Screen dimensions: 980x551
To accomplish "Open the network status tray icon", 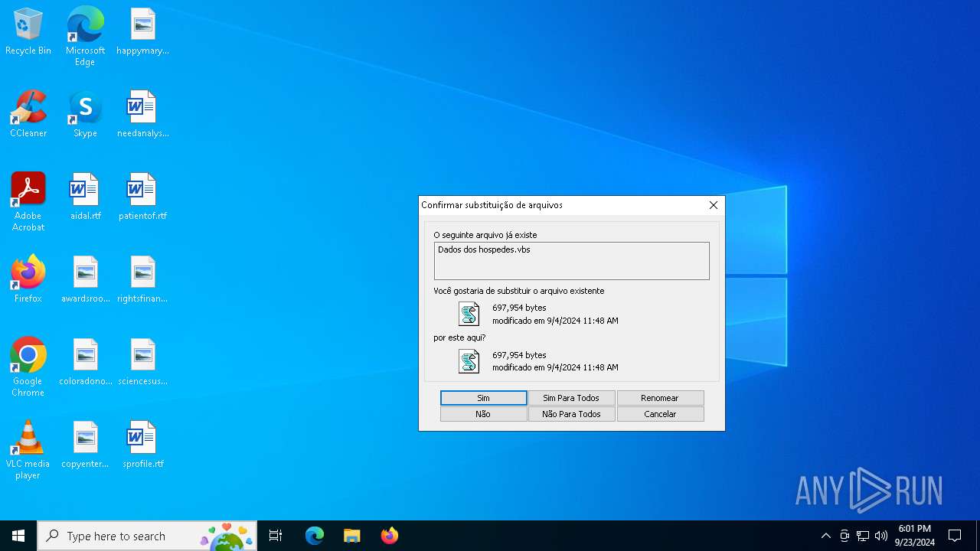I will click(863, 536).
